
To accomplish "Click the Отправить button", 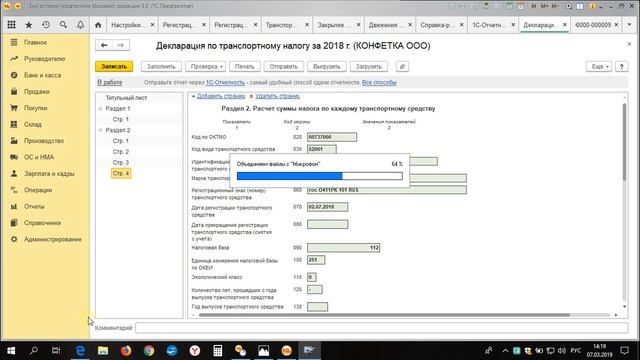I will click(x=284, y=67).
